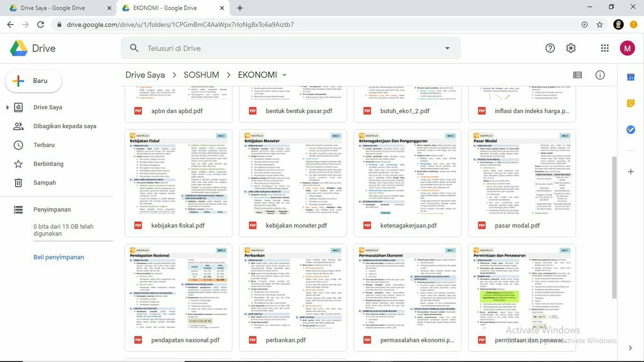Open the Google apps grid icon
644x362 pixels.
click(x=605, y=48)
